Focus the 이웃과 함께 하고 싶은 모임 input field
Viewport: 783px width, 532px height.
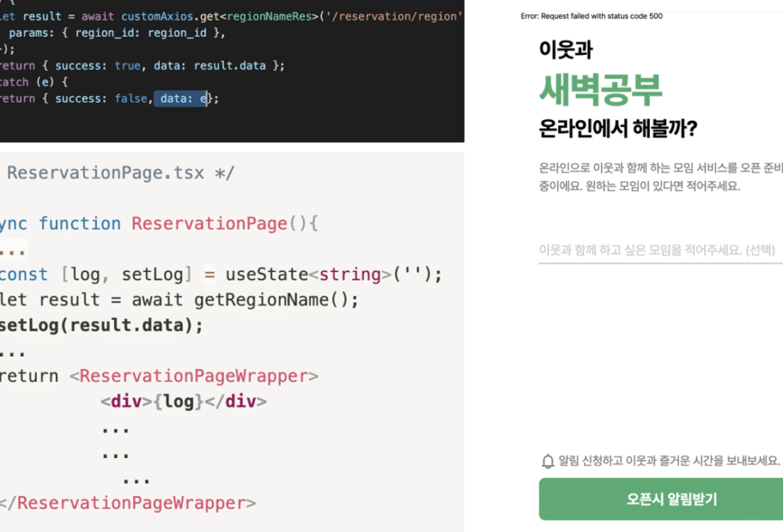[658, 250]
